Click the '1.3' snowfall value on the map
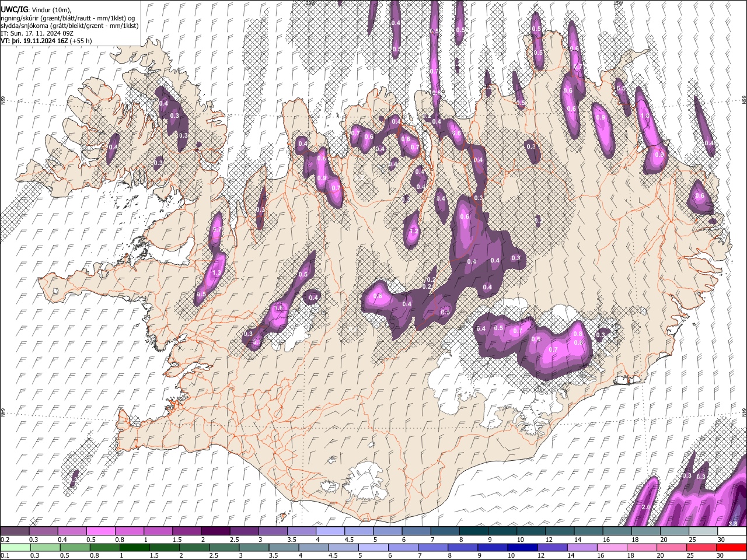 coord(217,273)
